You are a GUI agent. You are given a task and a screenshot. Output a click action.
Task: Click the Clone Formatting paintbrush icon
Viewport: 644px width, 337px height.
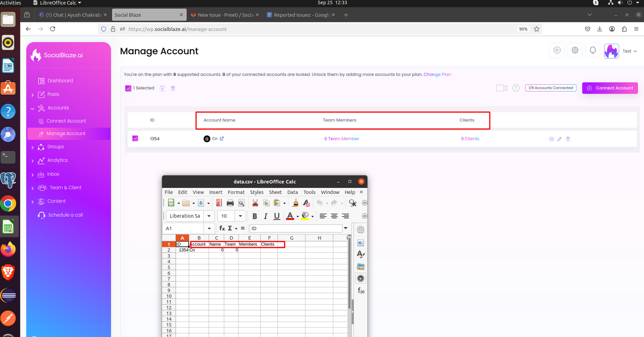click(296, 203)
